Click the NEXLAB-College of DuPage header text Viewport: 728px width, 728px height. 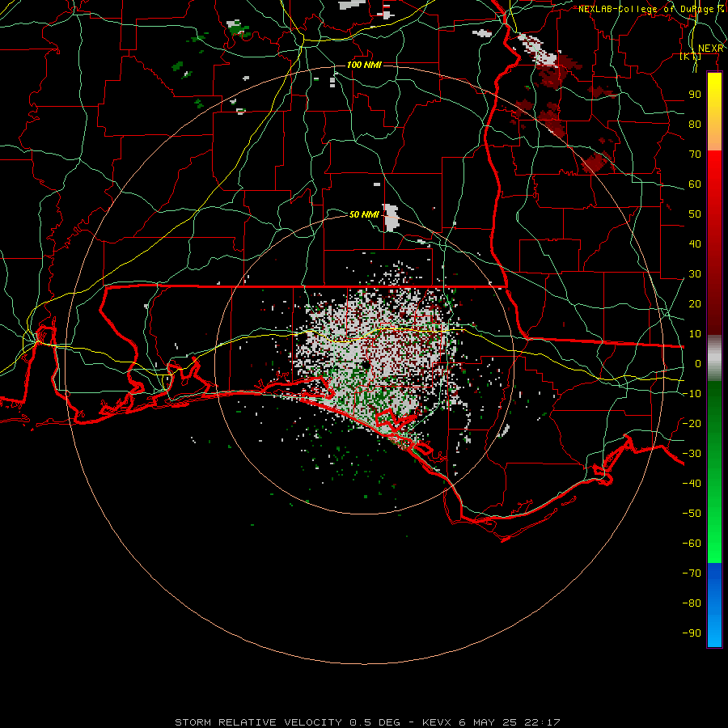(x=651, y=9)
